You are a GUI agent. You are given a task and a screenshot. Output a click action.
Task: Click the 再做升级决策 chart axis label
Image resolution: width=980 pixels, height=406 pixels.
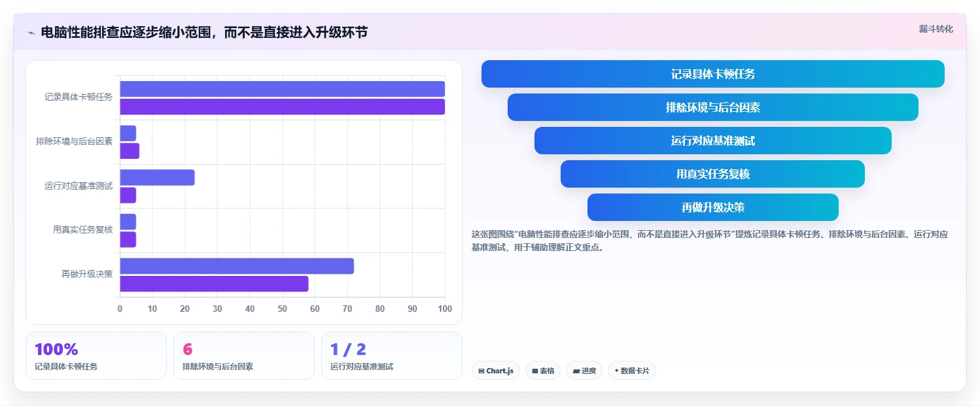pos(87,274)
